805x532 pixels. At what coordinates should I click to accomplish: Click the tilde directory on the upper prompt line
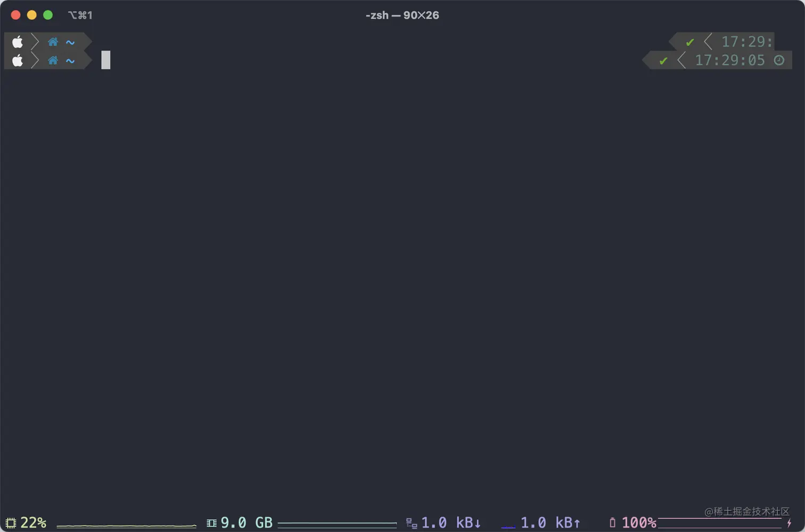pos(70,42)
